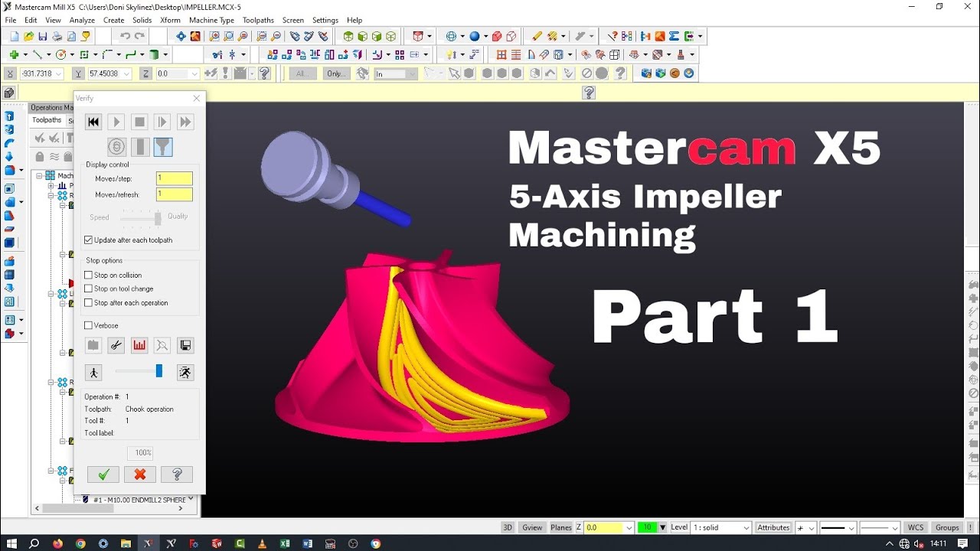This screenshot has height=551, width=980.
Task: Click the simulation speed slider handle
Action: [x=159, y=371]
